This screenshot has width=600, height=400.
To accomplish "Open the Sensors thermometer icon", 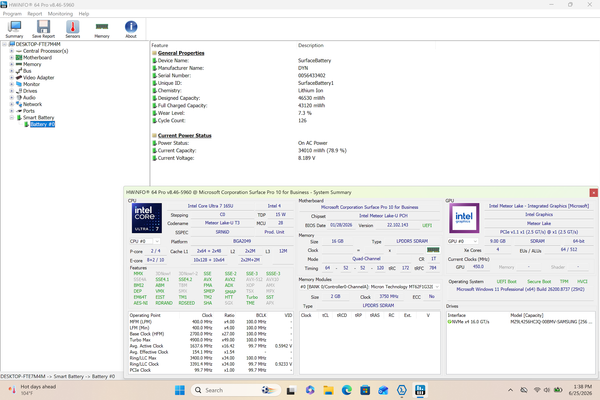I will click(73, 29).
